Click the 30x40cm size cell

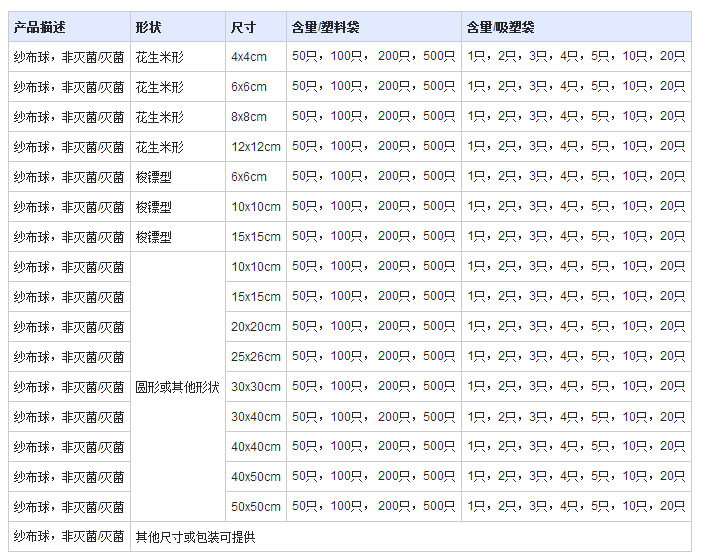point(256,417)
